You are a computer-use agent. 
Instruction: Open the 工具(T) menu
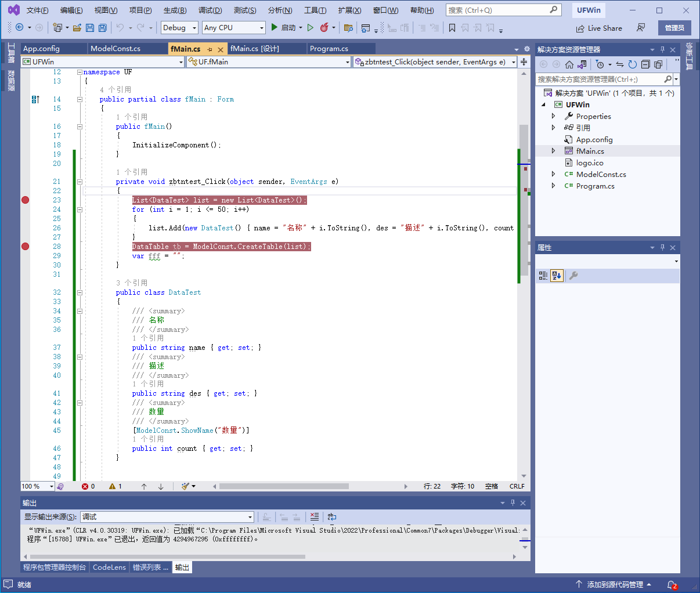coord(315,10)
